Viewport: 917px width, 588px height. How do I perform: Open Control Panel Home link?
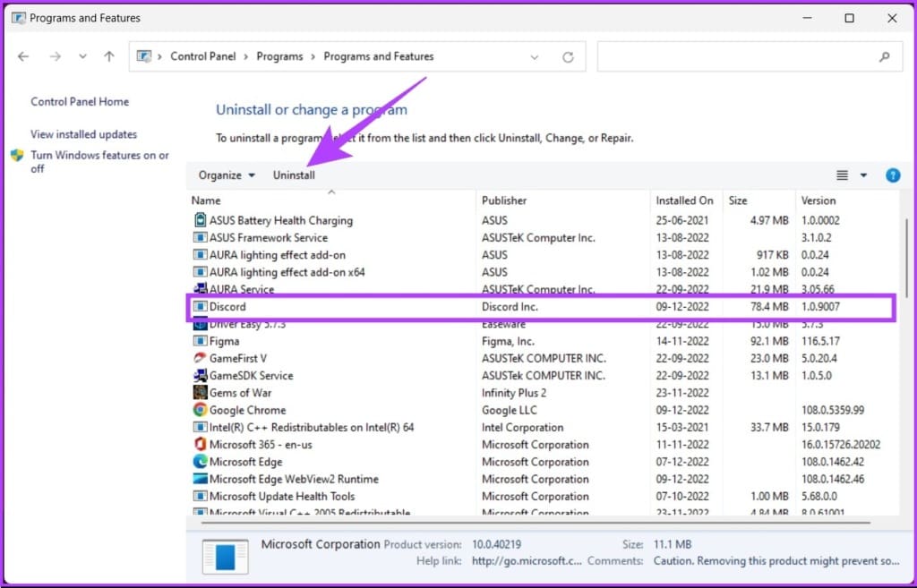pyautogui.click(x=80, y=102)
